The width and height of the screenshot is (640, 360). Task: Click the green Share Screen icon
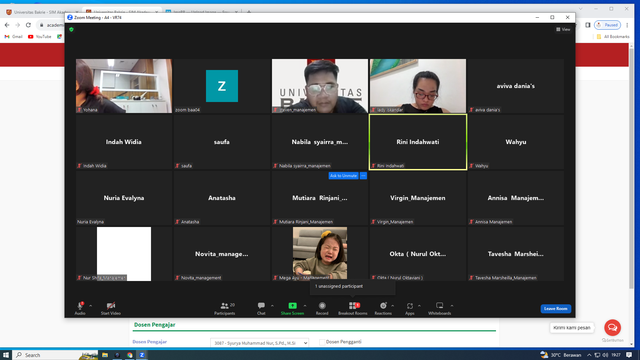click(292, 306)
